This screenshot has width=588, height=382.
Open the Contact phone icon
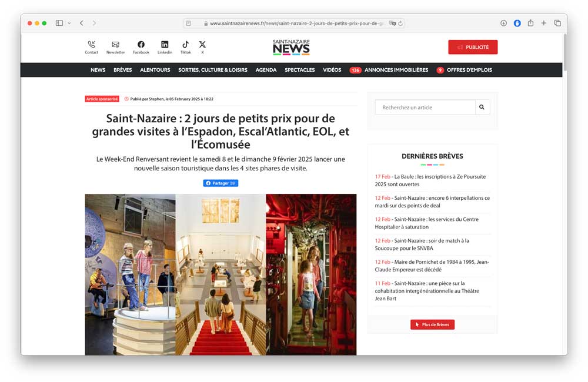click(91, 45)
